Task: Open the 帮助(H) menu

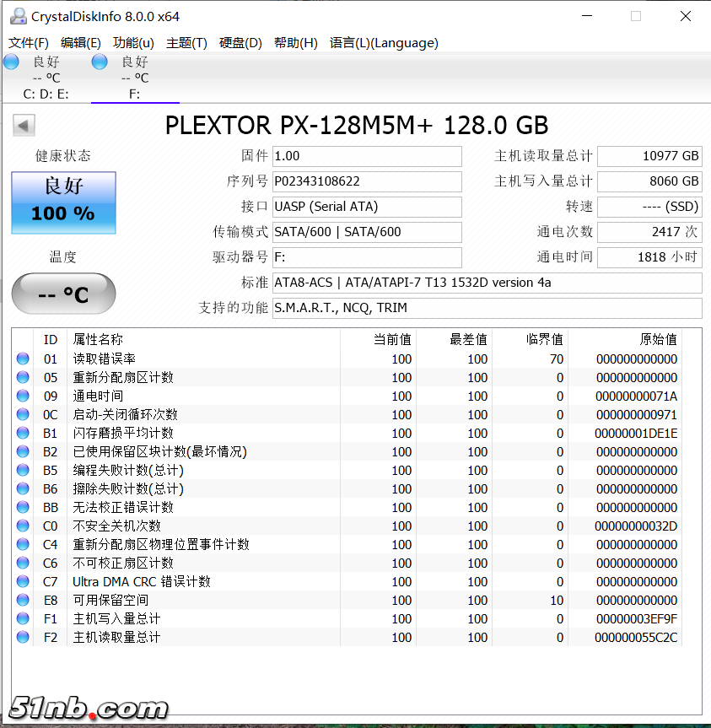Action: pos(295,42)
